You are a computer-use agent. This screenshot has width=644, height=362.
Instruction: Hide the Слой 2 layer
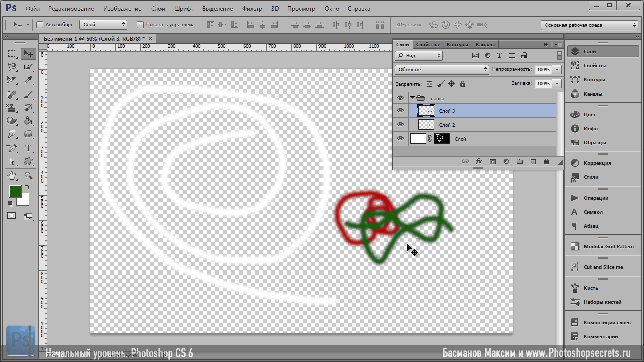(x=400, y=125)
